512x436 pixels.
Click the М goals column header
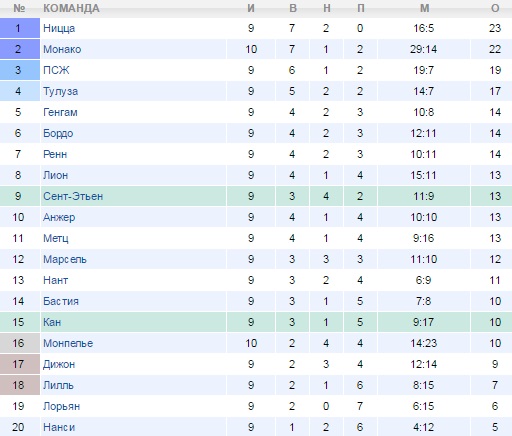[x=424, y=8]
